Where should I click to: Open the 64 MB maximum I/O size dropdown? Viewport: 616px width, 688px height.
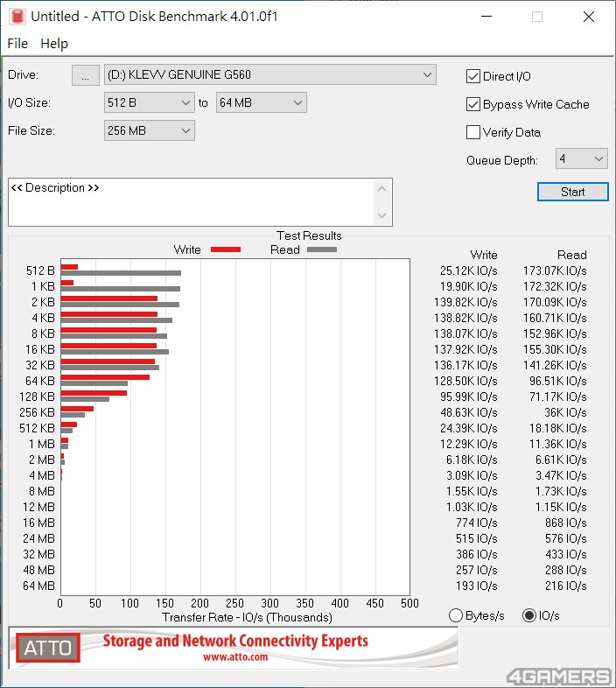click(261, 102)
